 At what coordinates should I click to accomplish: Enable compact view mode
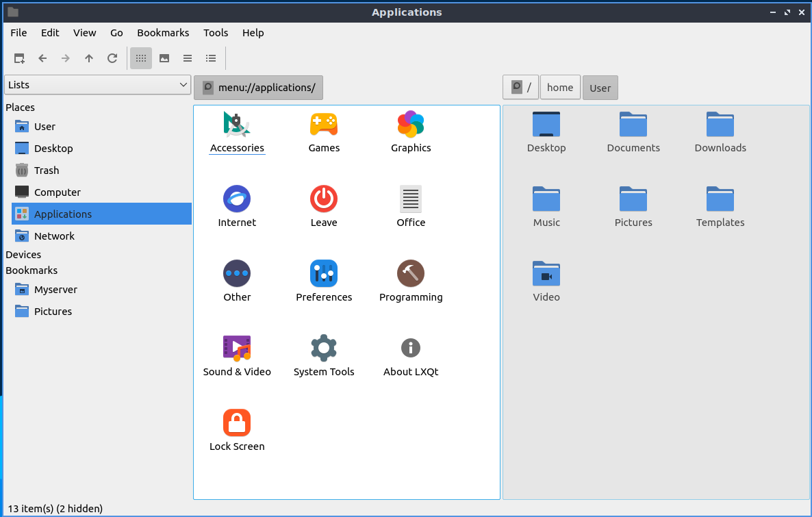(188, 59)
